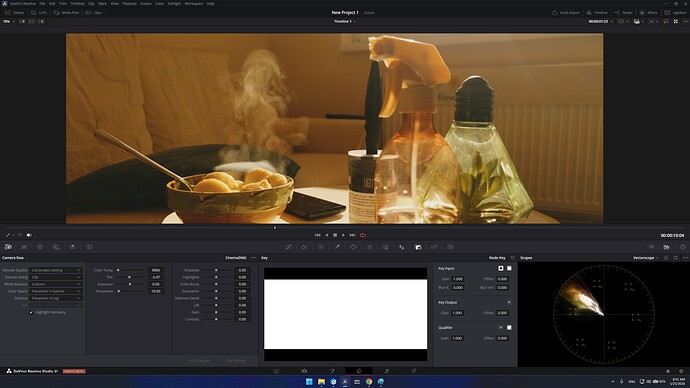Show the Nodes panel
This screenshot has height=388, width=690.
point(624,12)
